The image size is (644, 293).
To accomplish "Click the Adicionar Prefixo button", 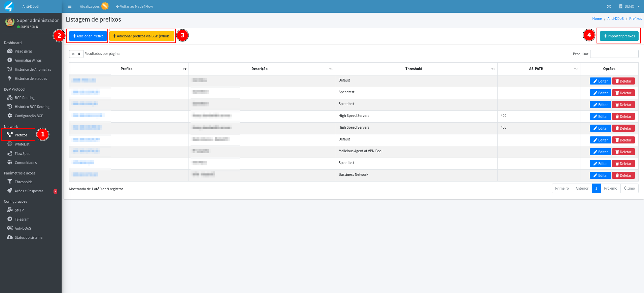I will [x=88, y=36].
